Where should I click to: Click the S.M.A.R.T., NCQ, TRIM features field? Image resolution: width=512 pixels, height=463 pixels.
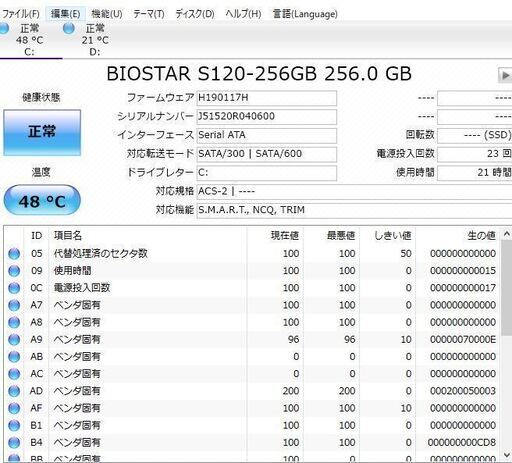tap(354, 210)
